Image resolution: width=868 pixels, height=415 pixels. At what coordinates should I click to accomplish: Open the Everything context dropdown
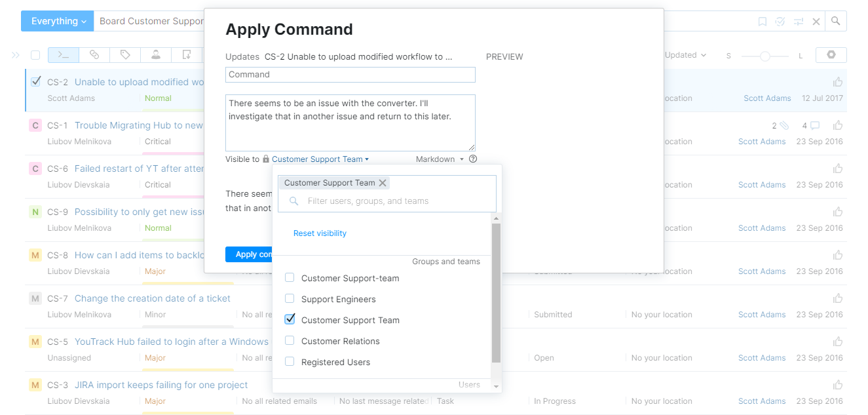pyautogui.click(x=57, y=21)
